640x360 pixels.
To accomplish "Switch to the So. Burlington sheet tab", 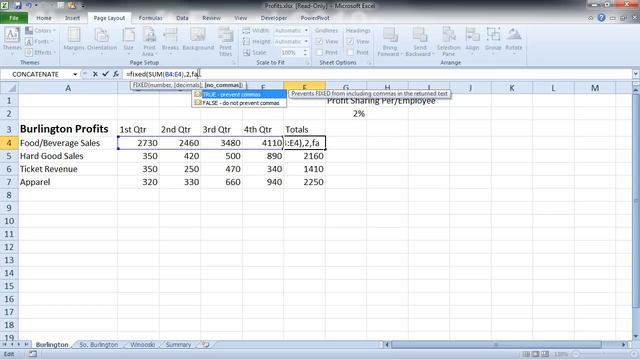I will [x=98, y=344].
